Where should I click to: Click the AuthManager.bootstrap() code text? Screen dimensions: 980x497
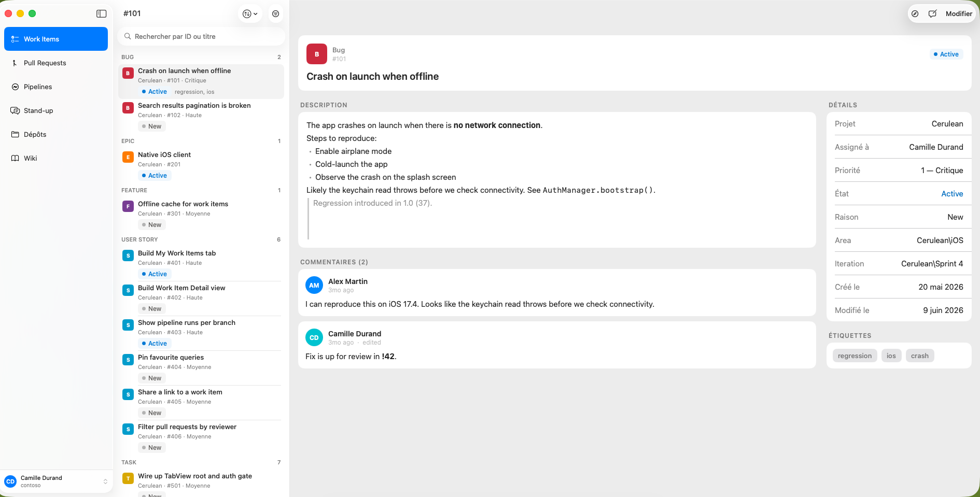click(598, 190)
